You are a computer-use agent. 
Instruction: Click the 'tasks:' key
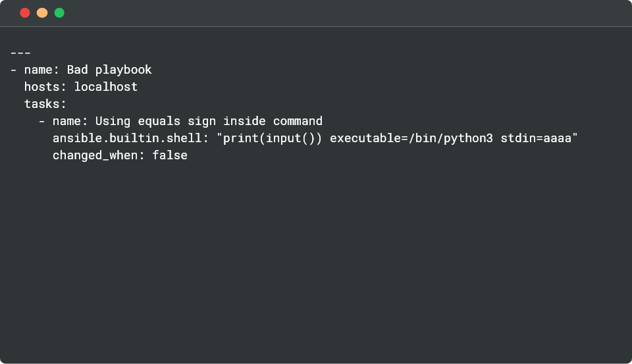pyautogui.click(x=45, y=104)
